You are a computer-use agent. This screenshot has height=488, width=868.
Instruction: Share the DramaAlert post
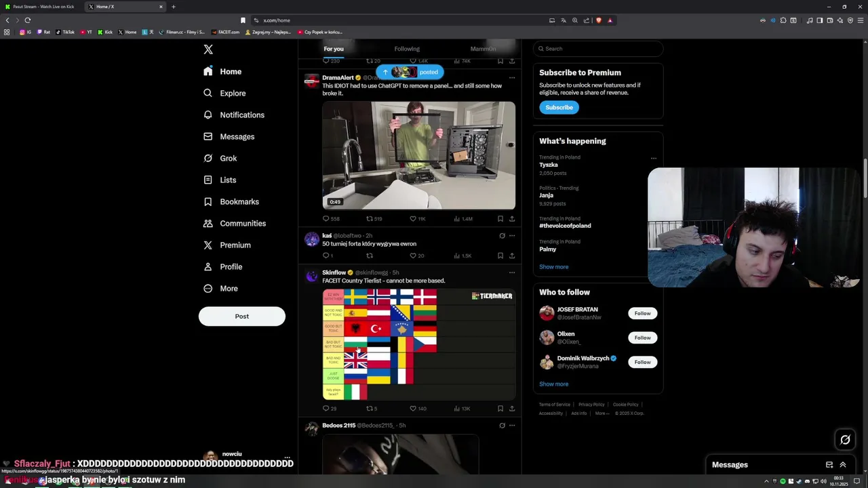click(511, 219)
